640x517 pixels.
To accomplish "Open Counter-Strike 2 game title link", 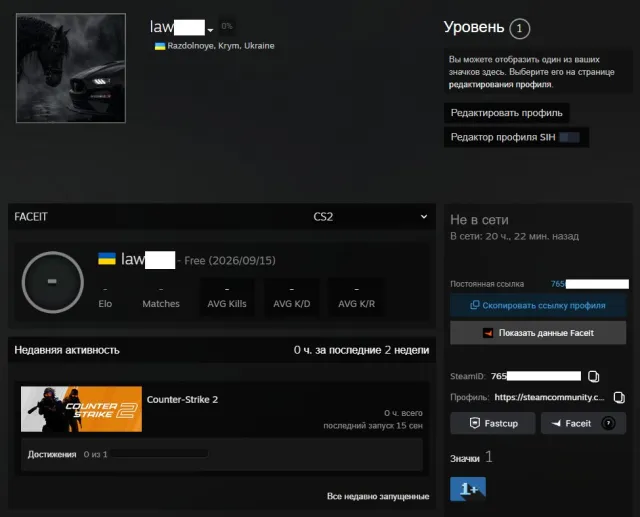I will (182, 399).
